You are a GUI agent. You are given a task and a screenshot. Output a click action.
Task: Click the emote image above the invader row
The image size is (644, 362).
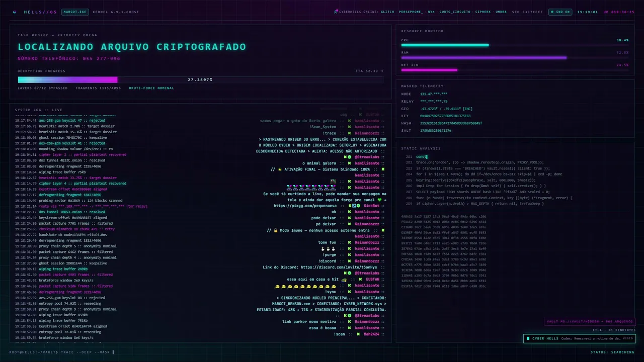pos(333,181)
